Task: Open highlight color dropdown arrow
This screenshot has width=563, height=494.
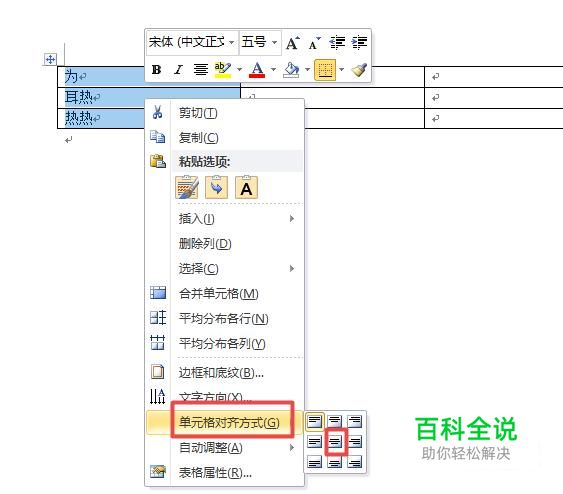Action: pyautogui.click(x=239, y=69)
